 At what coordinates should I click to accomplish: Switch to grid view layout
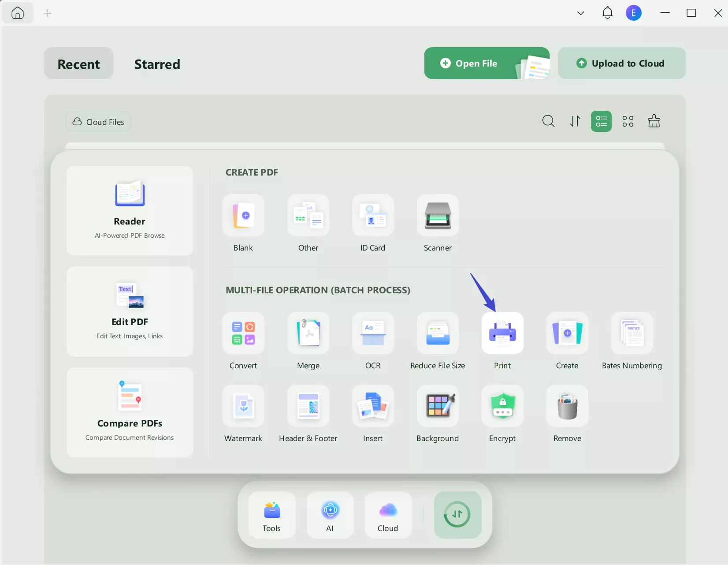[x=628, y=121]
